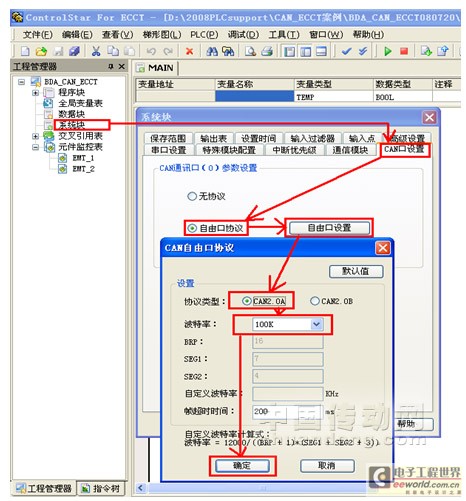
Task: Click the Find binoculars toolbar icon
Action: click(212, 51)
